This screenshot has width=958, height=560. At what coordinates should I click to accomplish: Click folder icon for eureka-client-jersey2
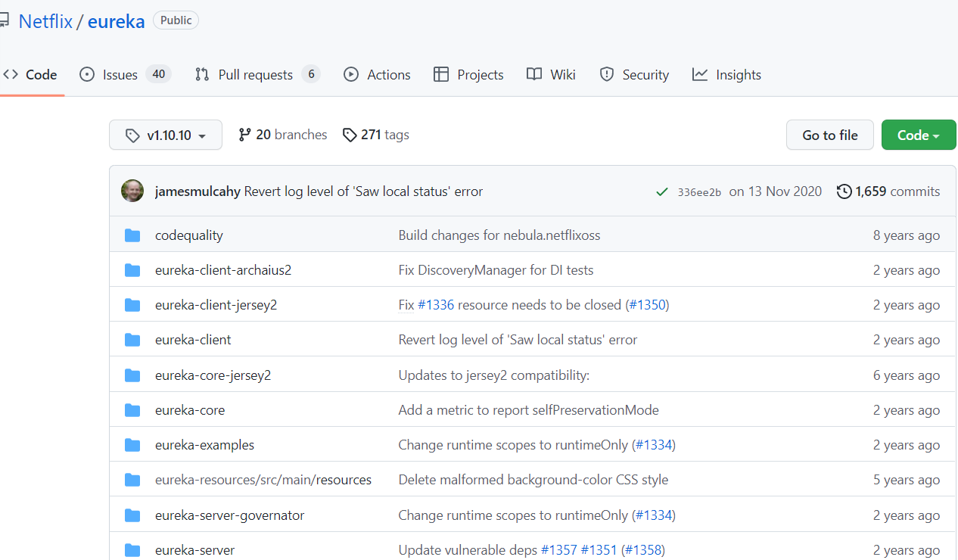point(132,305)
